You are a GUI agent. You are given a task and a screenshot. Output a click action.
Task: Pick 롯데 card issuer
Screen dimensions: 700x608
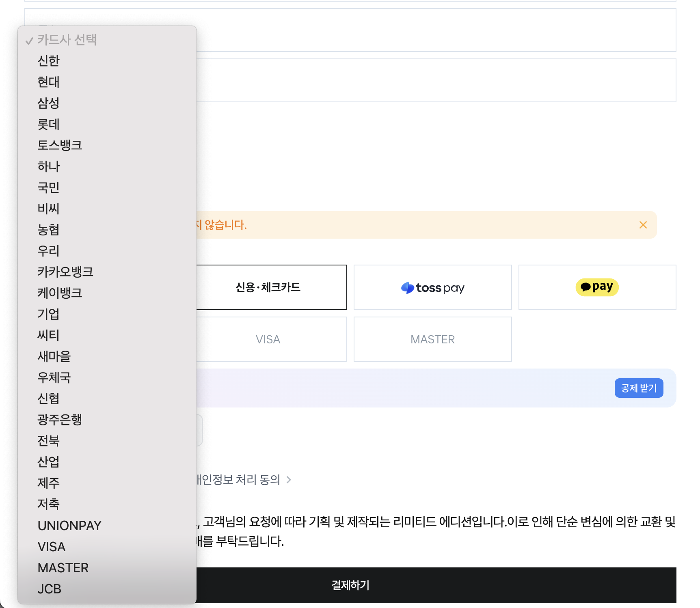click(107, 124)
